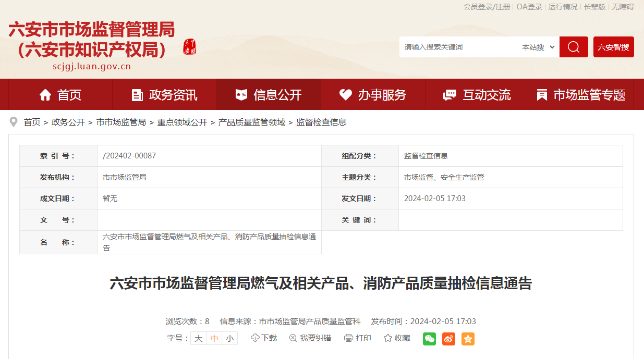Open the 政务资讯 navigation menu
This screenshot has height=359, width=644.
[164, 95]
